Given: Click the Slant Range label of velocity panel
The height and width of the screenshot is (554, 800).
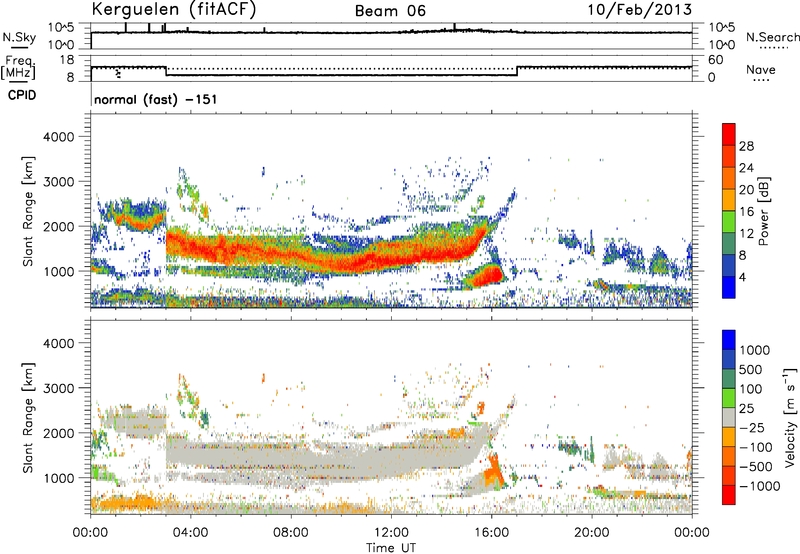Looking at the screenshot, I should 28,417.
